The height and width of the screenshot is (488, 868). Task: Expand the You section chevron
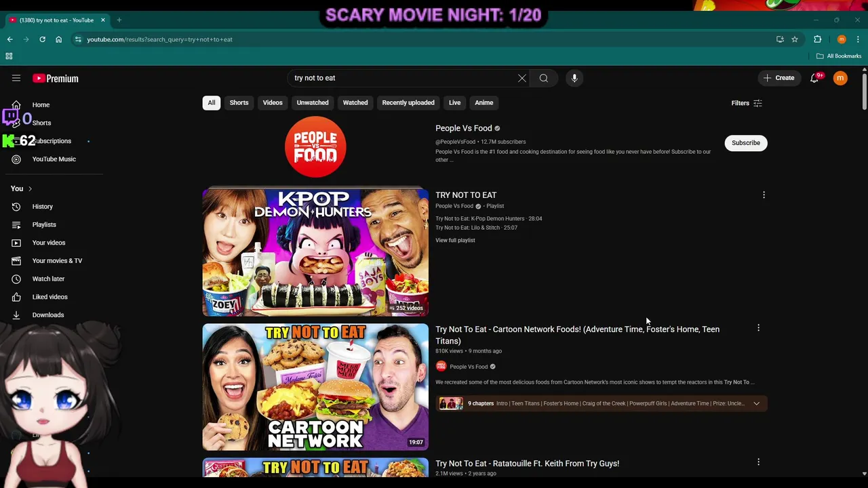30,189
